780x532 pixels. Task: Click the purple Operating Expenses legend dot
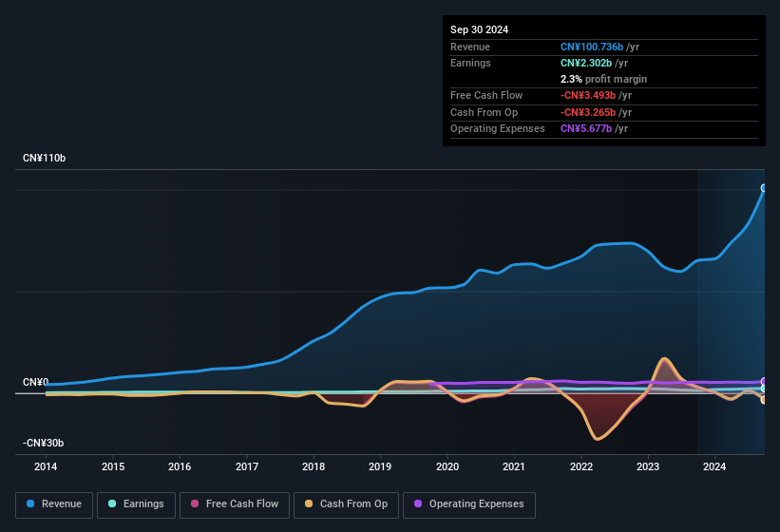pos(419,504)
